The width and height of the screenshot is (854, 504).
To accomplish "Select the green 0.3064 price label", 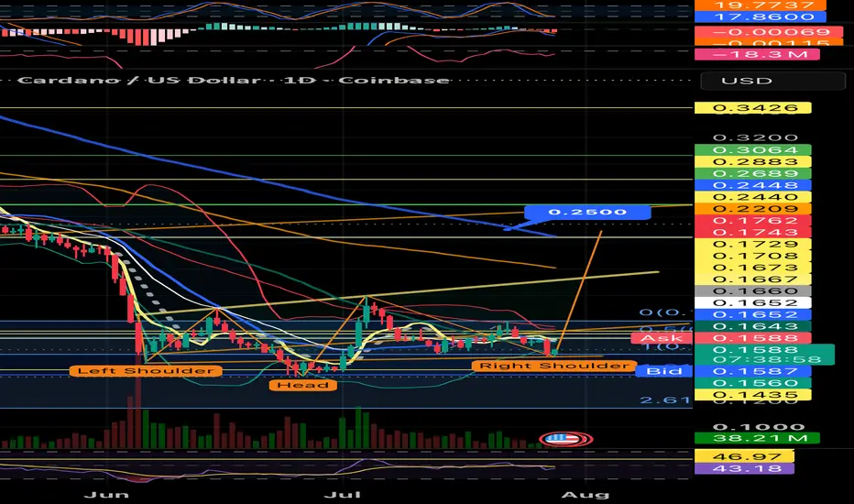I will pyautogui.click(x=752, y=150).
